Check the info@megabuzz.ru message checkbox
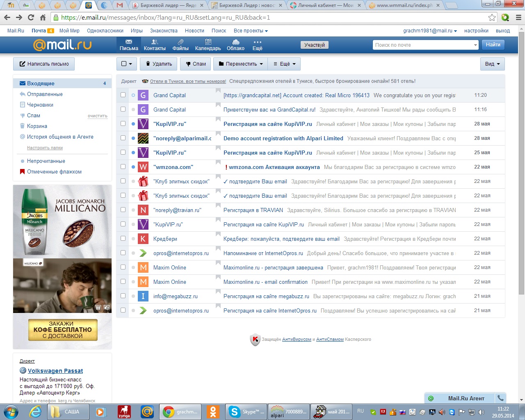Viewport: 525px width, 420px height. 123,296
